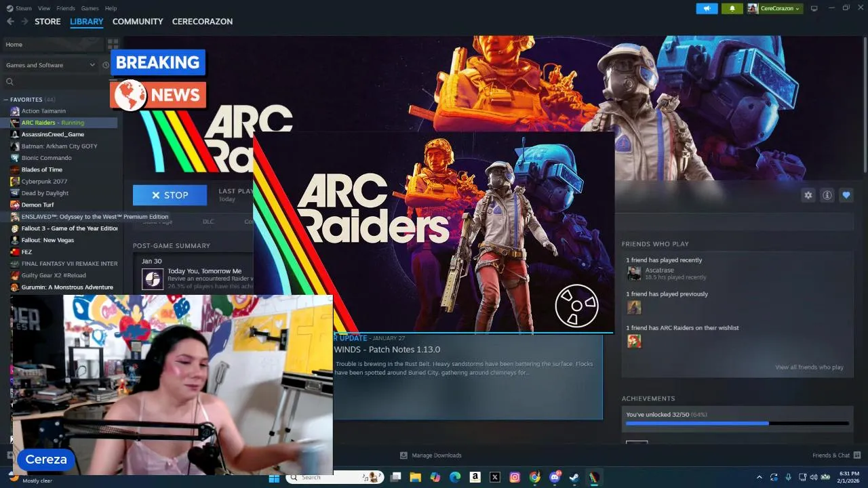View all friends who play
This screenshot has height=488, width=868.
(809, 367)
